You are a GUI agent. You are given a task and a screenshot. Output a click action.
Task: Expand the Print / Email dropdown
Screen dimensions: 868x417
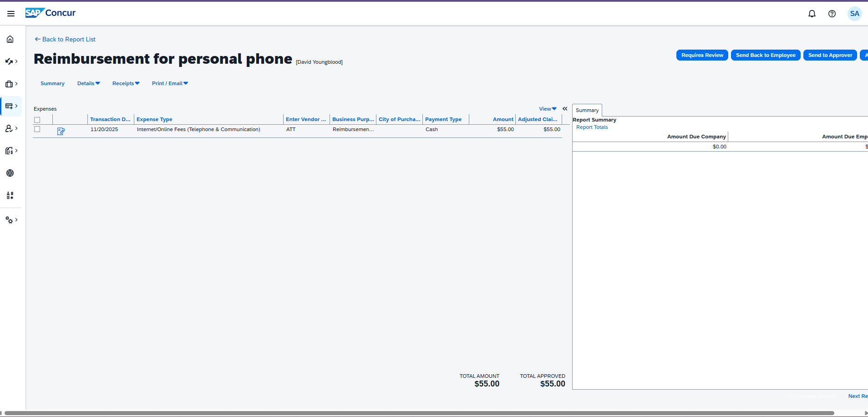tap(170, 83)
